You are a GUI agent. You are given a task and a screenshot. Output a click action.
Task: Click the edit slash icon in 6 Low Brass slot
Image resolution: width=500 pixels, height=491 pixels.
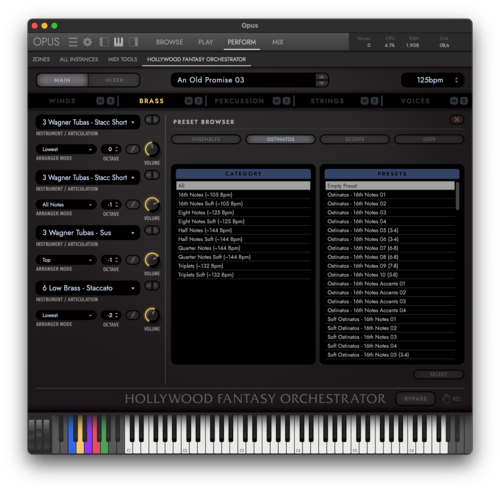click(133, 315)
